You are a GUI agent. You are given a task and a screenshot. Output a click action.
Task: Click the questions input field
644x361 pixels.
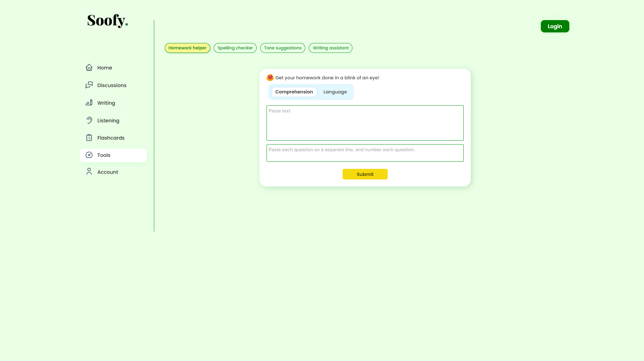pyautogui.click(x=365, y=153)
